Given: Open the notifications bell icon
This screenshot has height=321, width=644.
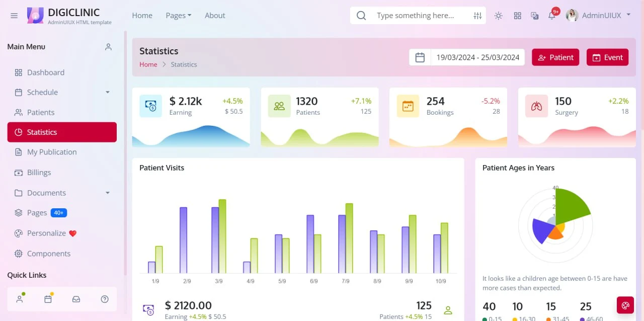Looking at the screenshot, I should pos(552,16).
